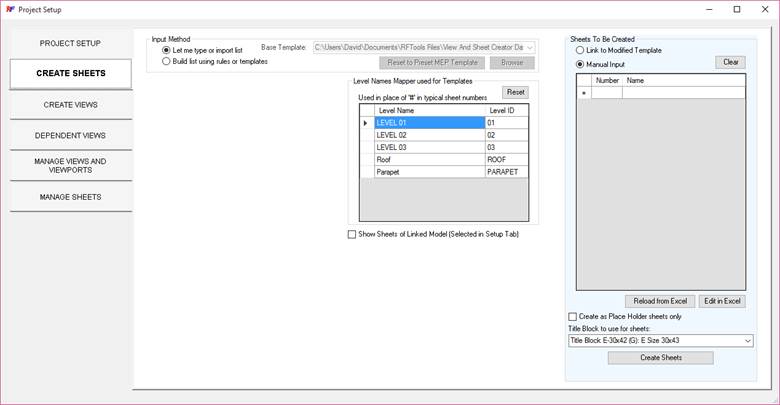Enable 'Show Sheets of Linked Model' checkbox
780x405 pixels.
click(351, 234)
